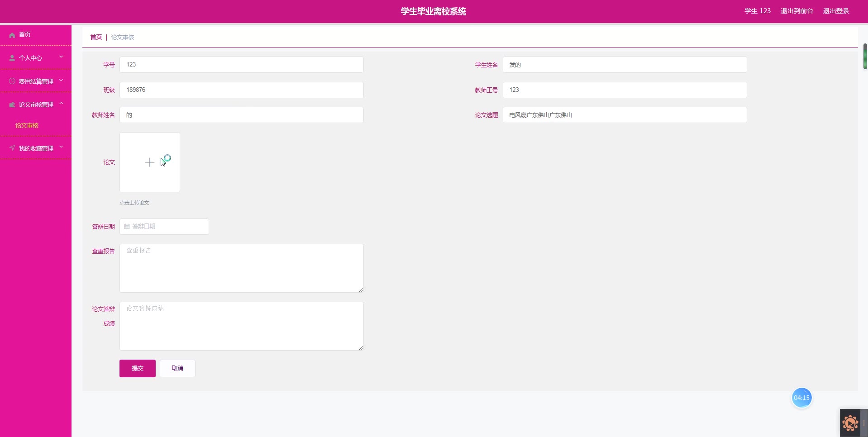The image size is (868, 437).
Task: Click the 论文审核 breadcrumb text
Action: (123, 37)
